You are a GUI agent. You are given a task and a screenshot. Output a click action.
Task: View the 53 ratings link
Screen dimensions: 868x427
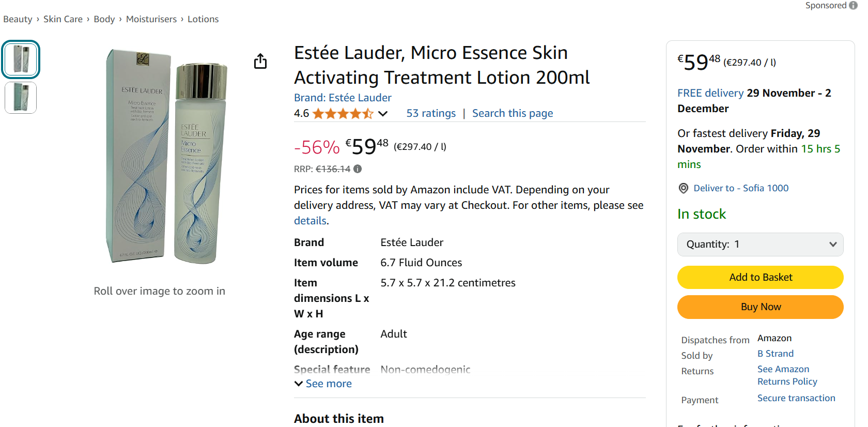pyautogui.click(x=431, y=113)
